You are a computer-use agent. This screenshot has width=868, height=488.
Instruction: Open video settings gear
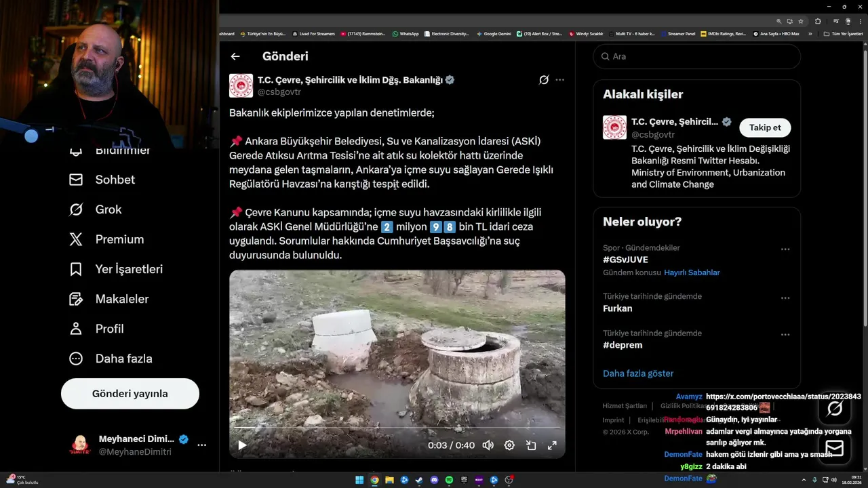509,445
